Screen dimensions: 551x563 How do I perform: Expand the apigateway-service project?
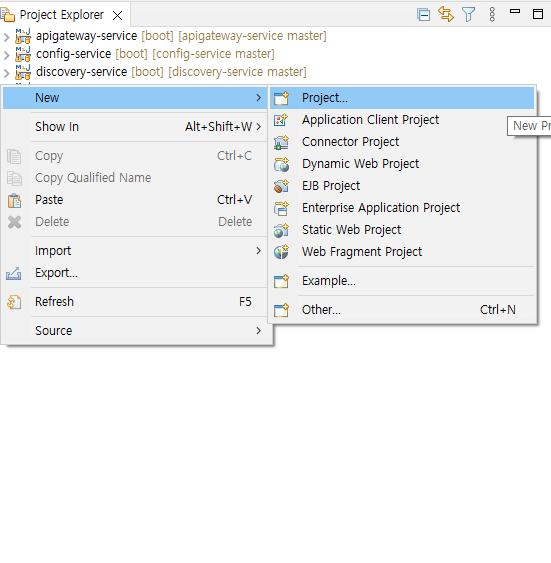coord(6,37)
